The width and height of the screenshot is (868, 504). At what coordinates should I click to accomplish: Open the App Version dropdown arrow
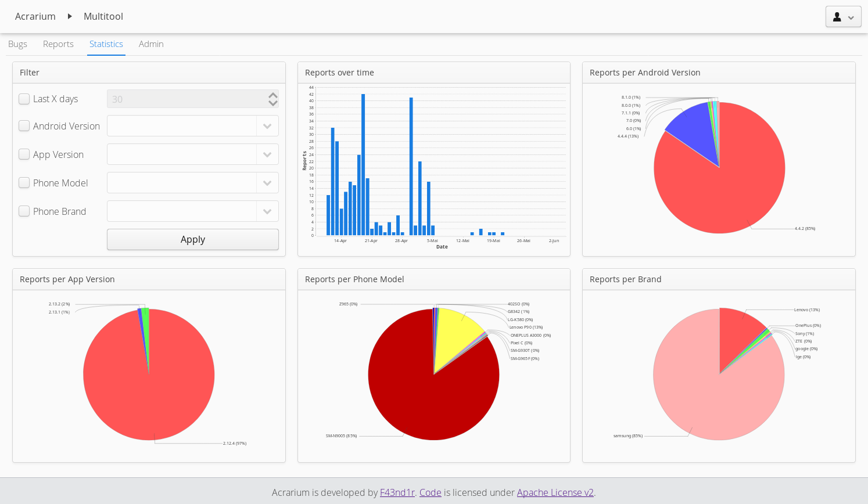[267, 154]
